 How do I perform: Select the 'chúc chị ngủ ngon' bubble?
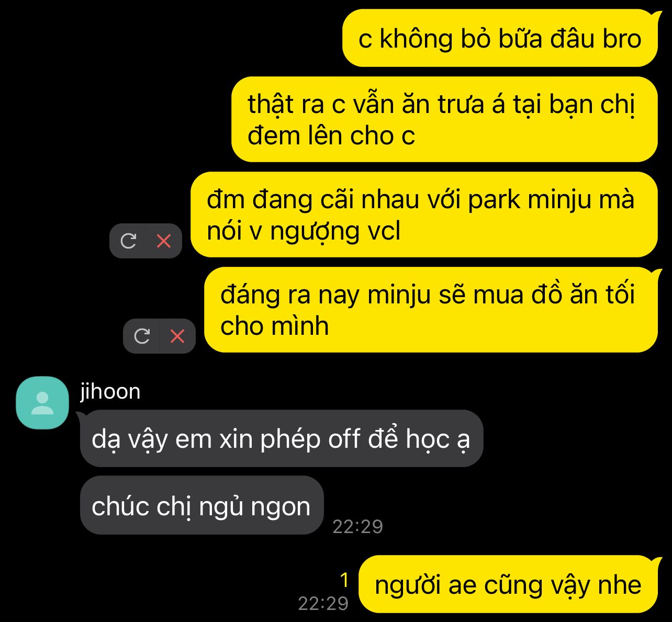pos(201,505)
